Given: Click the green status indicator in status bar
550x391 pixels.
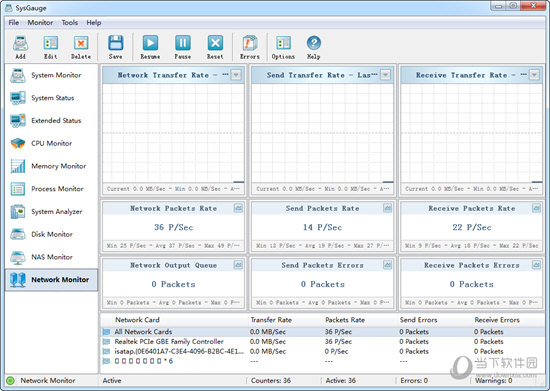Looking at the screenshot, I should click(11, 380).
